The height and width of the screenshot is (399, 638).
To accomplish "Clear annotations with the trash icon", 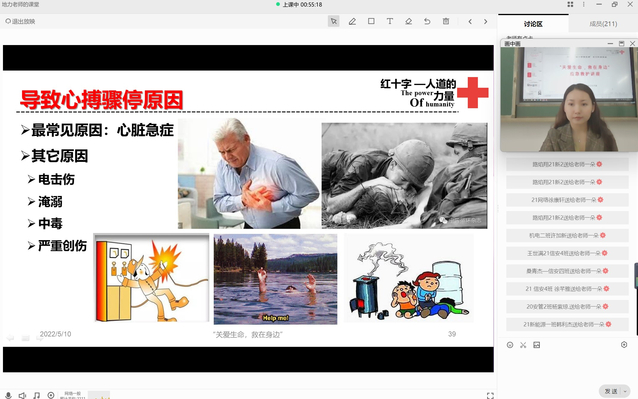I will pyautogui.click(x=446, y=21).
